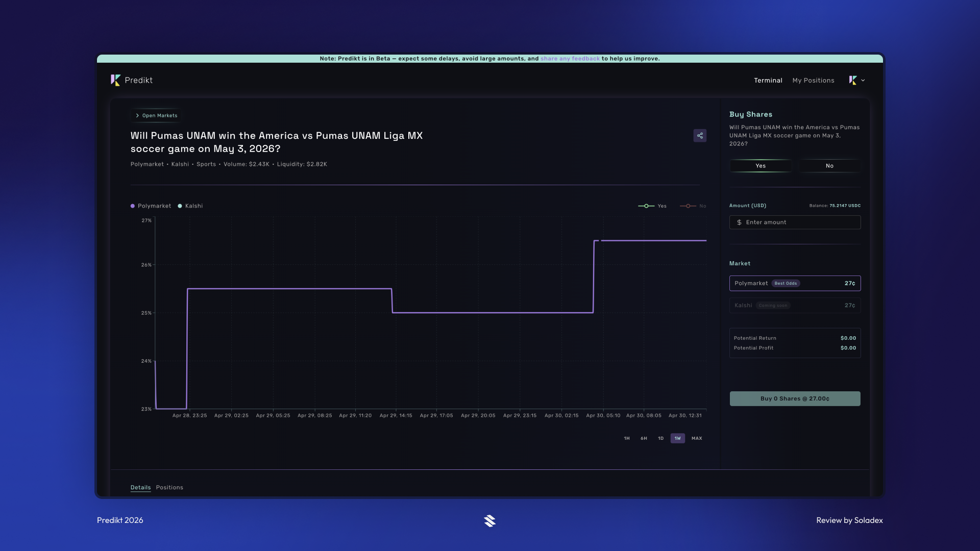Image resolution: width=980 pixels, height=551 pixels.
Task: Focus the Enter amount field
Action: click(x=795, y=222)
